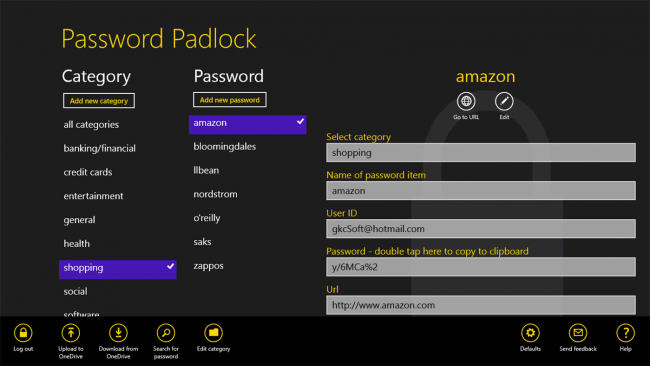
Task: Click the Add new password button
Action: point(230,100)
